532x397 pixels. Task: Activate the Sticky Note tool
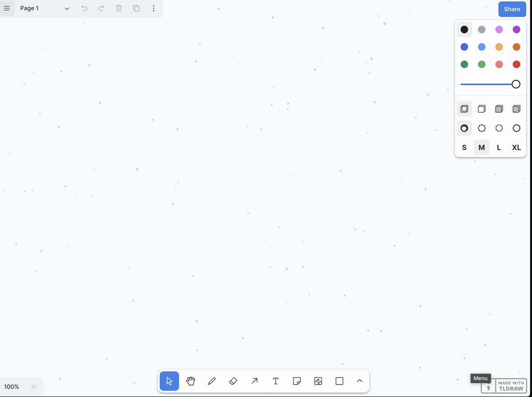(x=297, y=381)
